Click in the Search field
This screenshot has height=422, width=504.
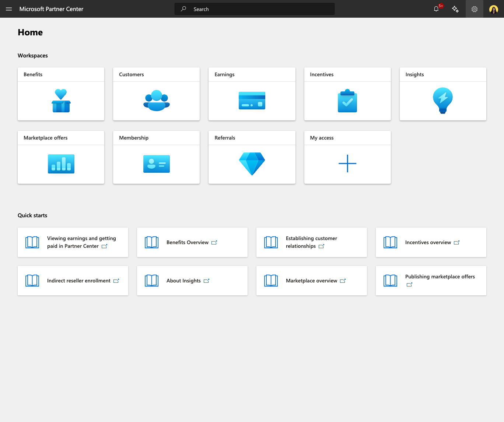tap(255, 9)
